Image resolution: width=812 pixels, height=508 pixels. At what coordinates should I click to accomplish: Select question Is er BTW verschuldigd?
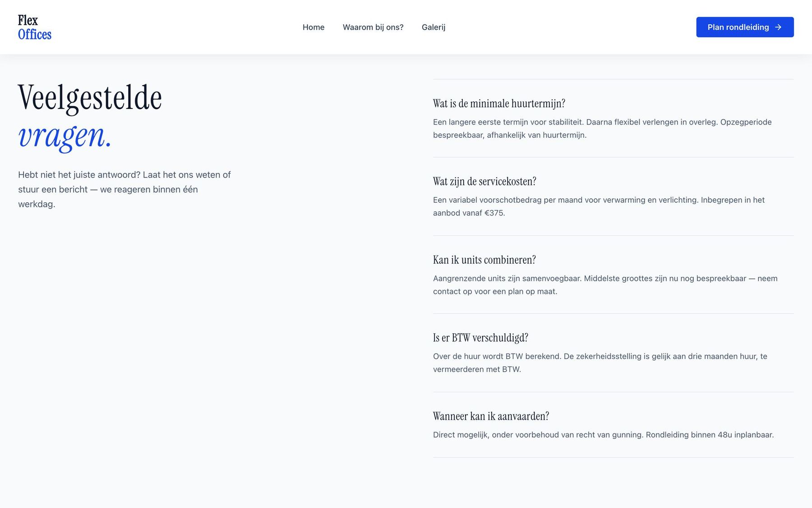point(480,338)
